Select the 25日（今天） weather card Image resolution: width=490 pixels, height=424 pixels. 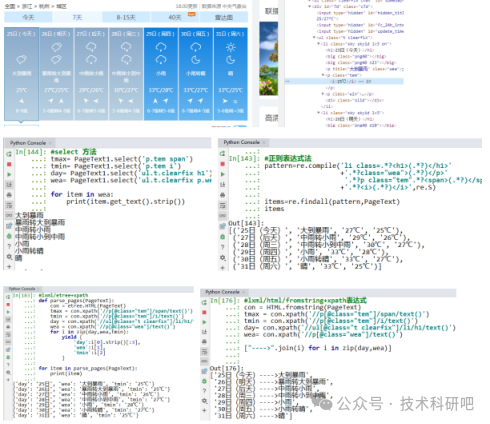click(22, 74)
